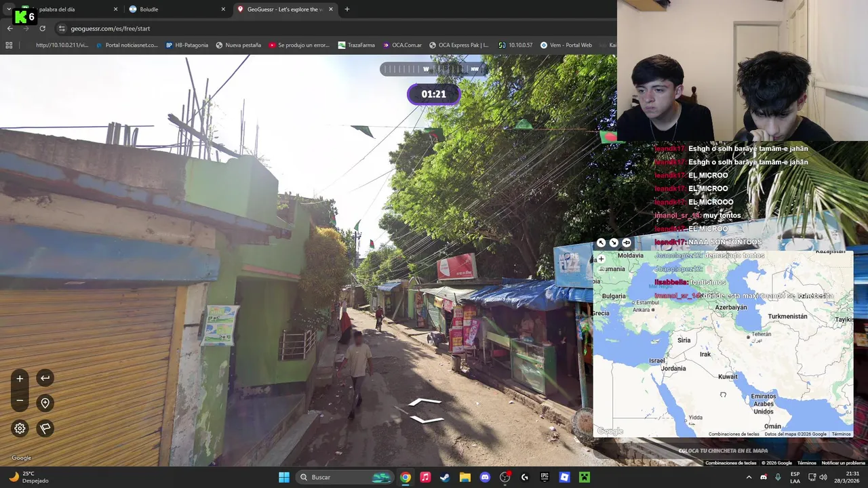
Task: Open the Portal noticiasnet bookmark
Action: pyautogui.click(x=127, y=45)
